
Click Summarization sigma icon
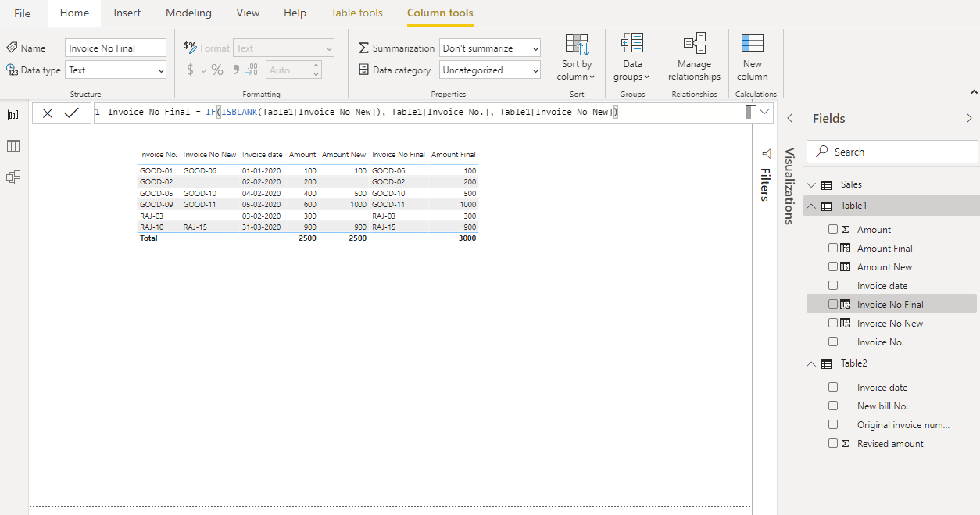(363, 48)
